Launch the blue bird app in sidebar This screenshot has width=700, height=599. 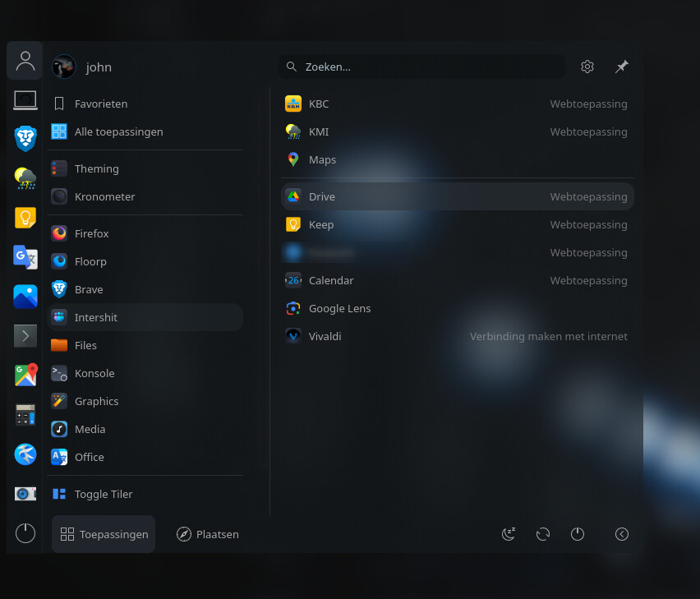coord(25,454)
